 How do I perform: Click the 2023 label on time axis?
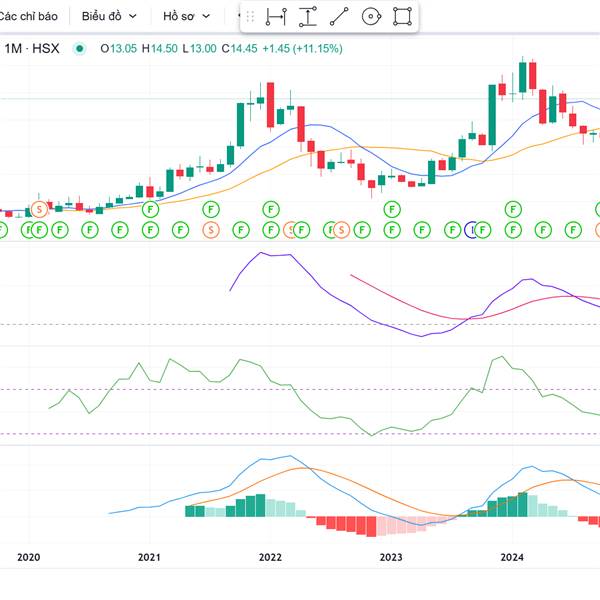(x=391, y=557)
